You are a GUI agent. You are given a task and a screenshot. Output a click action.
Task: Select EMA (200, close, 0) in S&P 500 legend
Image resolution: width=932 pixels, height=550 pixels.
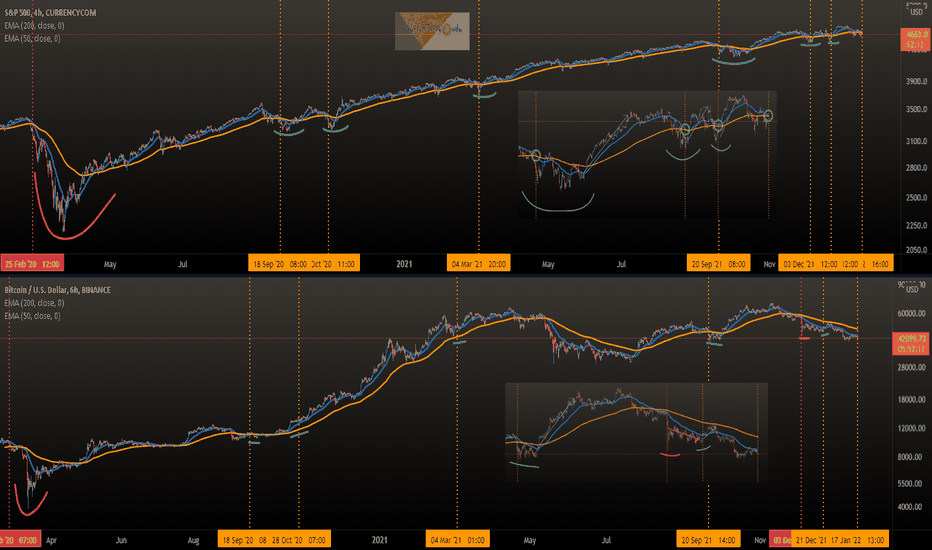point(34,26)
